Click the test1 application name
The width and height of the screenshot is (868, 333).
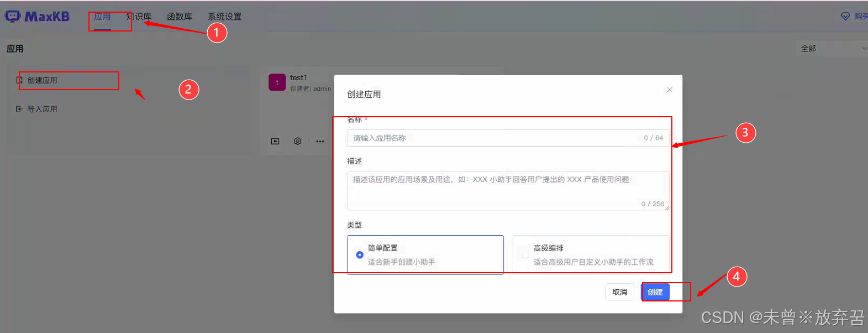(x=298, y=77)
